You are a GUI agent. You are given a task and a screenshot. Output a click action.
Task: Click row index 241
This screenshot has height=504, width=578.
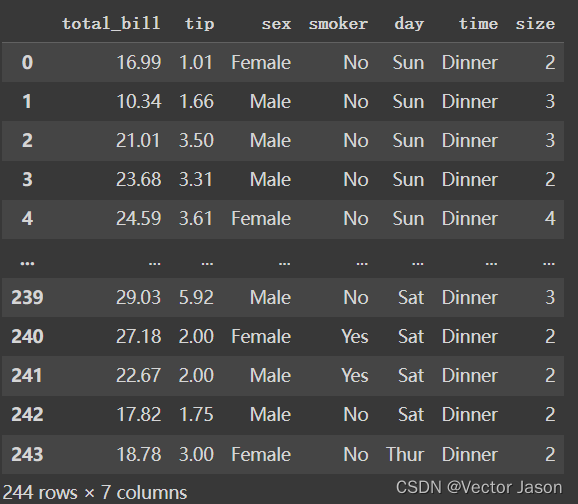pyautogui.click(x=27, y=375)
